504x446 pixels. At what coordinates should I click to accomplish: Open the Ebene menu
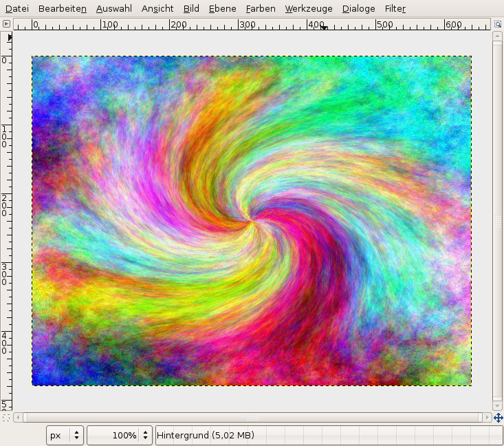pos(222,9)
